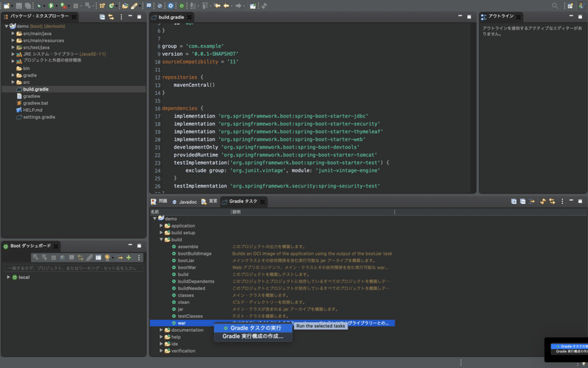Click the 名前 column header in Gradle tasks
588x368 pixels.
190,212
